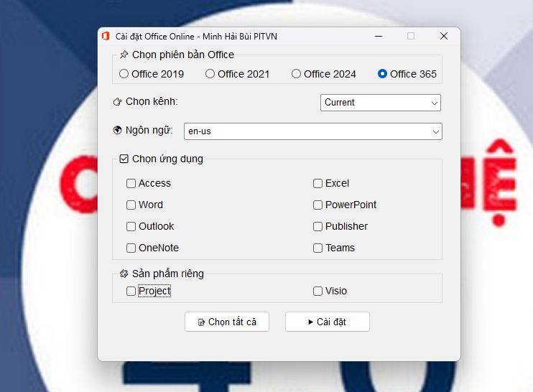Image resolution: width=533 pixels, height=392 pixels.
Task: Expand the en-us language dropdown
Action: (x=312, y=131)
